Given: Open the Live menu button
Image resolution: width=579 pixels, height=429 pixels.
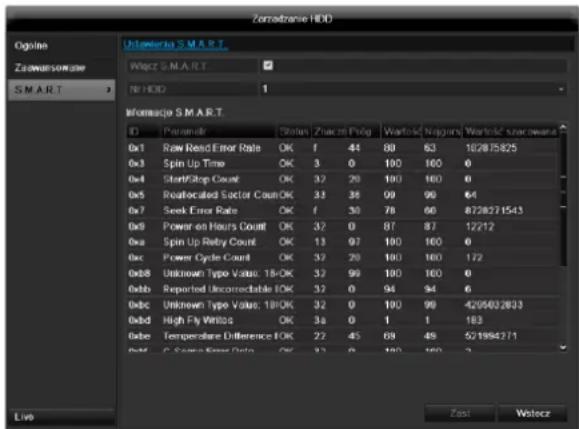Looking at the screenshot, I should coord(61,417).
